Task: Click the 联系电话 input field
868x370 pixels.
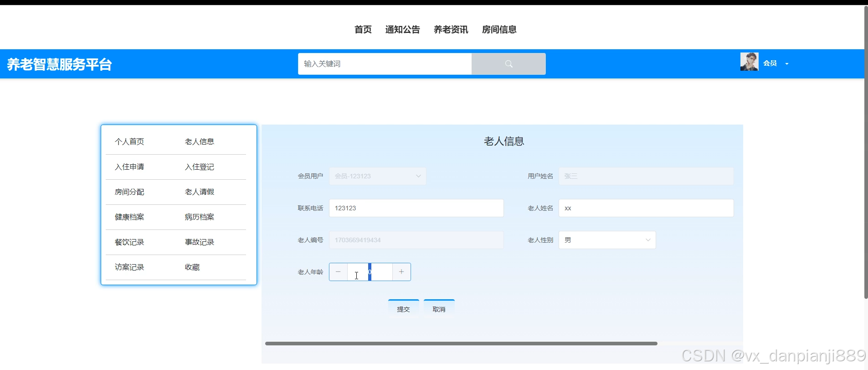Action: 416,208
